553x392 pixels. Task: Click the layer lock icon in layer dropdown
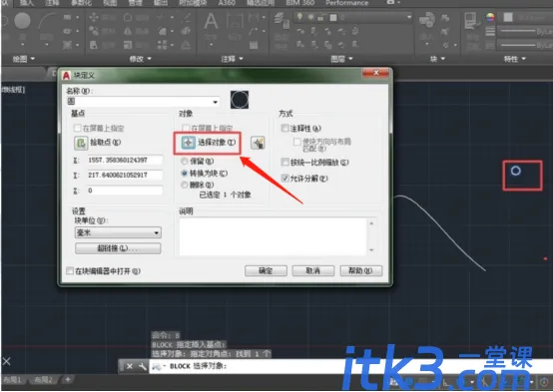[x=320, y=17]
